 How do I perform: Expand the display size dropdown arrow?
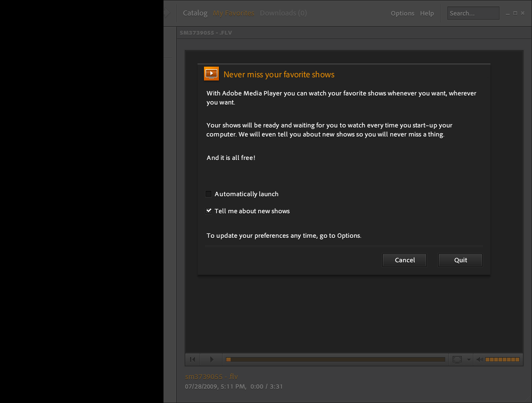tap(469, 359)
